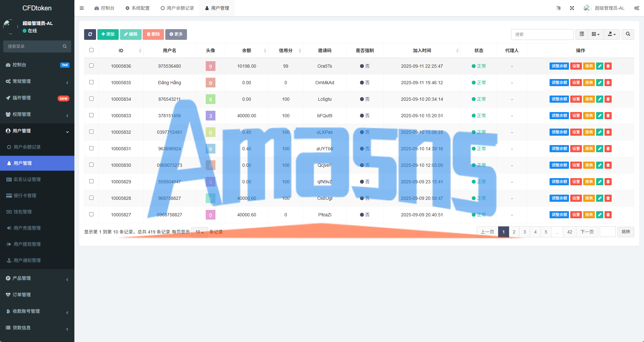This screenshot has width=644, height=342.
Task: Click the search magnifier button beside export
Action: coord(628,34)
